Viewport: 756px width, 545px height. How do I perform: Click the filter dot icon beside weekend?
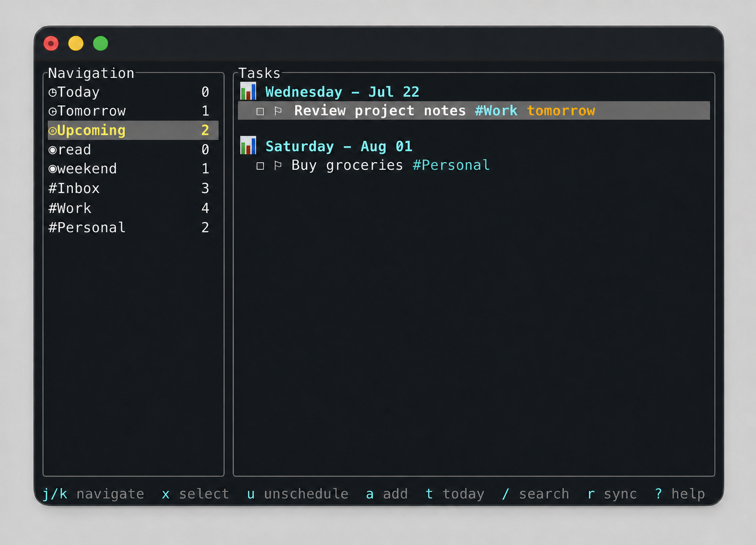tap(52, 169)
